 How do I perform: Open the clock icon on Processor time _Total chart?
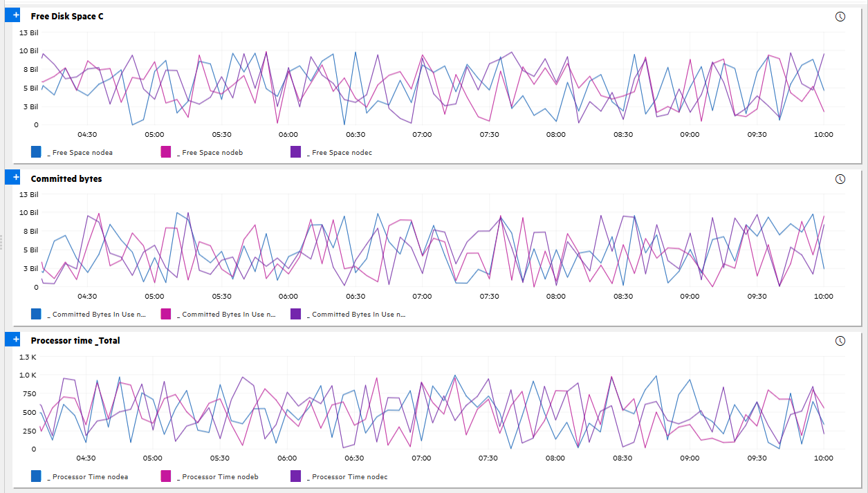[x=840, y=340]
